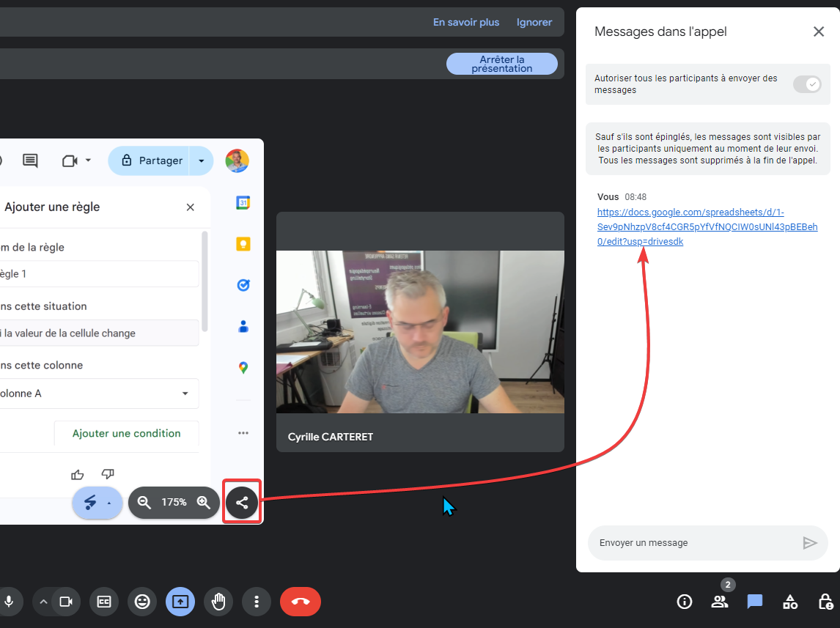Screen dimensions: 840x628
Task: Click Cyrille CARTERET video tile
Action: (420, 332)
